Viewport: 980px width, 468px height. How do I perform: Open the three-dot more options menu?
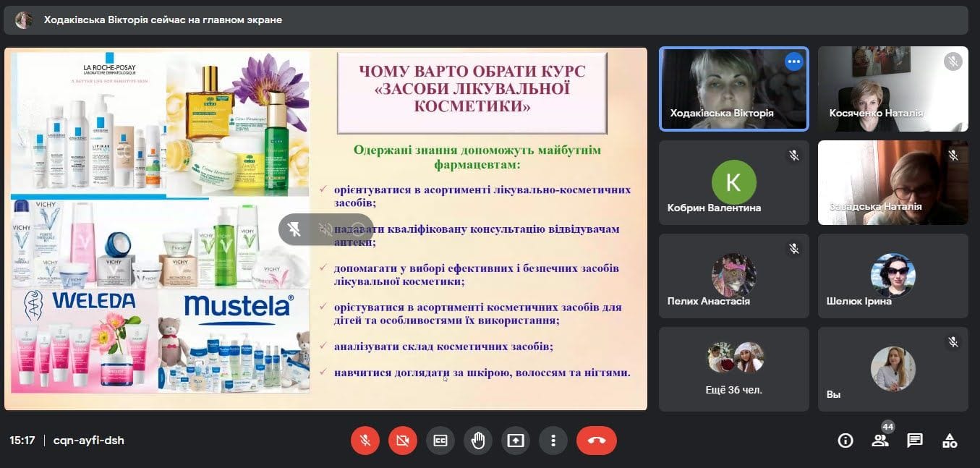coord(553,440)
